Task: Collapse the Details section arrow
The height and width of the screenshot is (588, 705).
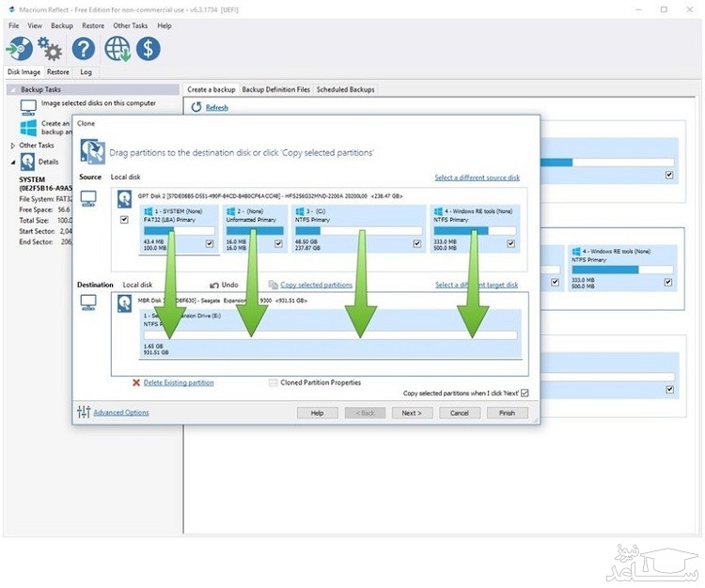Action: coord(12,162)
